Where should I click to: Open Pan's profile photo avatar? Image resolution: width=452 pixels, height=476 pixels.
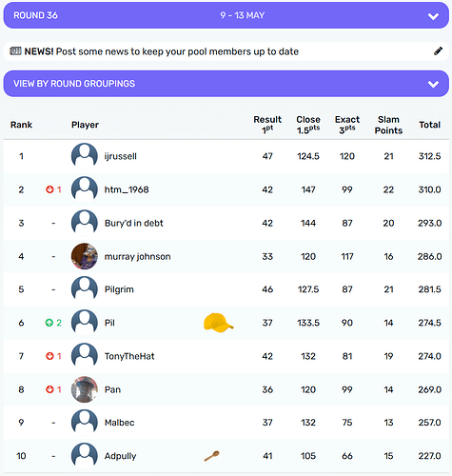tap(85, 389)
